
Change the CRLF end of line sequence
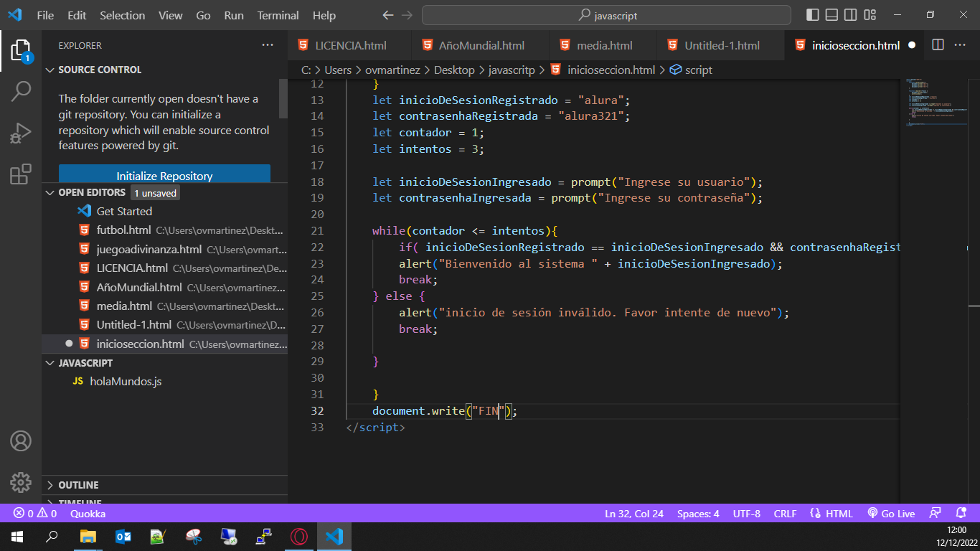(x=785, y=514)
